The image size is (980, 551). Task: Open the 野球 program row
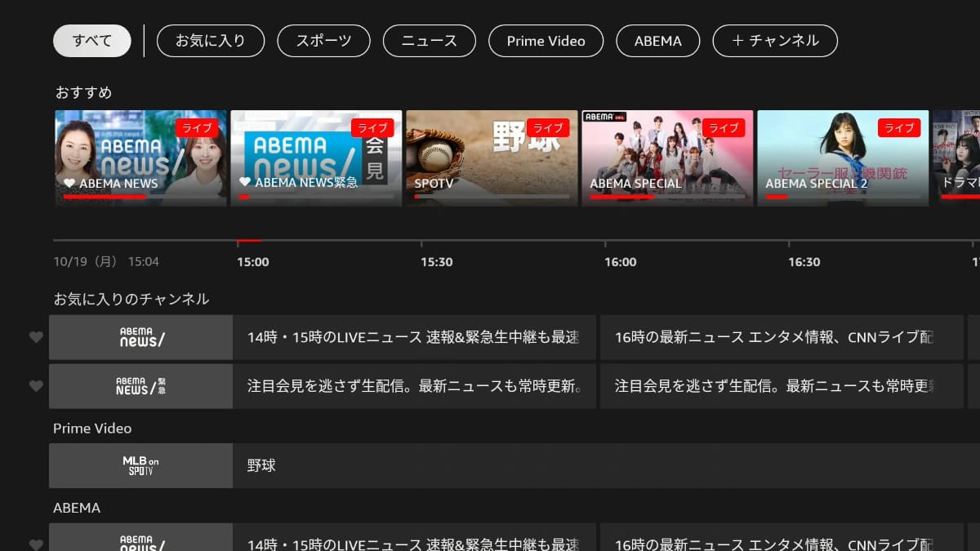606,466
